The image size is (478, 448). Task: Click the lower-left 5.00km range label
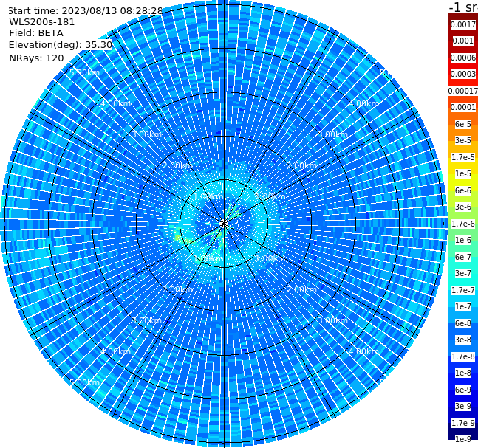coord(84,382)
